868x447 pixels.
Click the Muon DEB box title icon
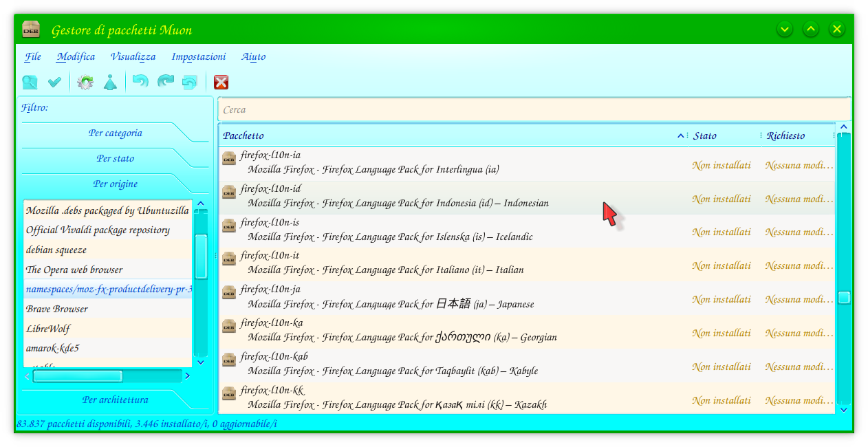pyautogui.click(x=31, y=30)
